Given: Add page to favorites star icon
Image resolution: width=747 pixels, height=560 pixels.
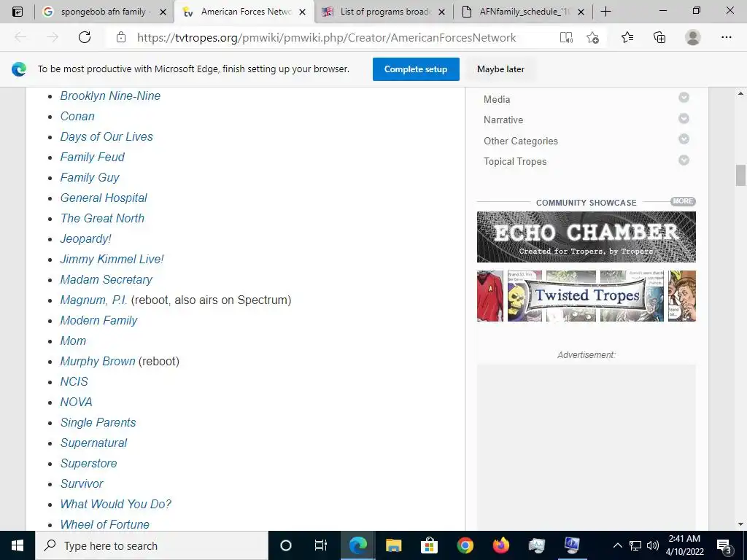Looking at the screenshot, I should (592, 37).
